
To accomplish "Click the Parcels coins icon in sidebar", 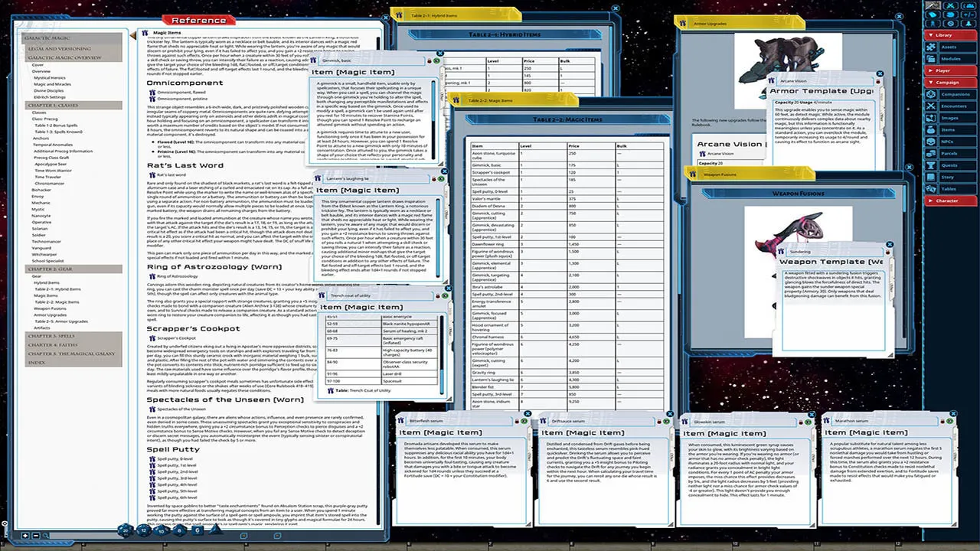I will 932,153.
